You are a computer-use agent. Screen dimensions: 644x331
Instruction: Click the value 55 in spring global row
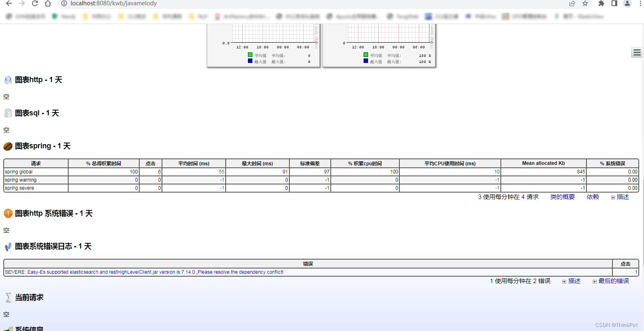[x=222, y=172]
